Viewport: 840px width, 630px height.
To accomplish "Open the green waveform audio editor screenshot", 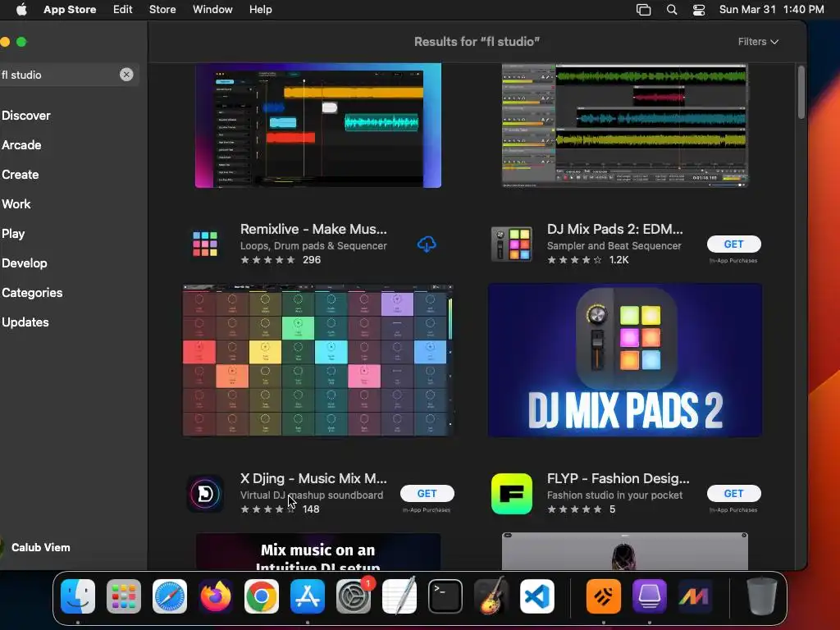I will click(x=624, y=126).
